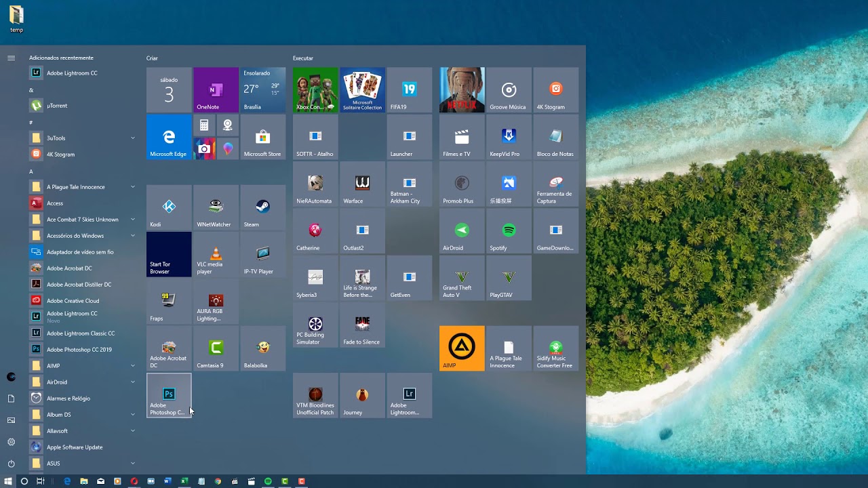868x488 pixels.
Task: Click the user account avatar in Start rail
Action: (x=11, y=377)
